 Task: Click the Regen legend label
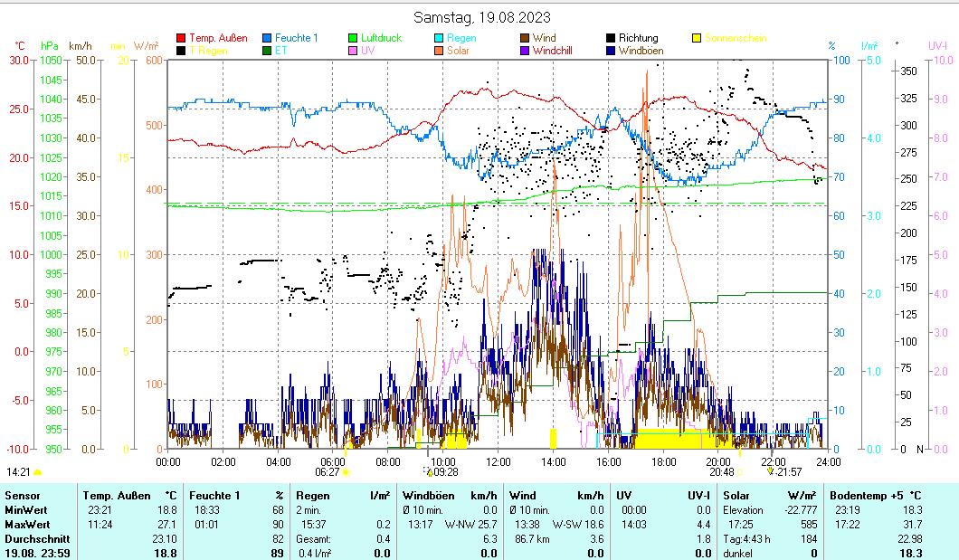click(x=461, y=38)
